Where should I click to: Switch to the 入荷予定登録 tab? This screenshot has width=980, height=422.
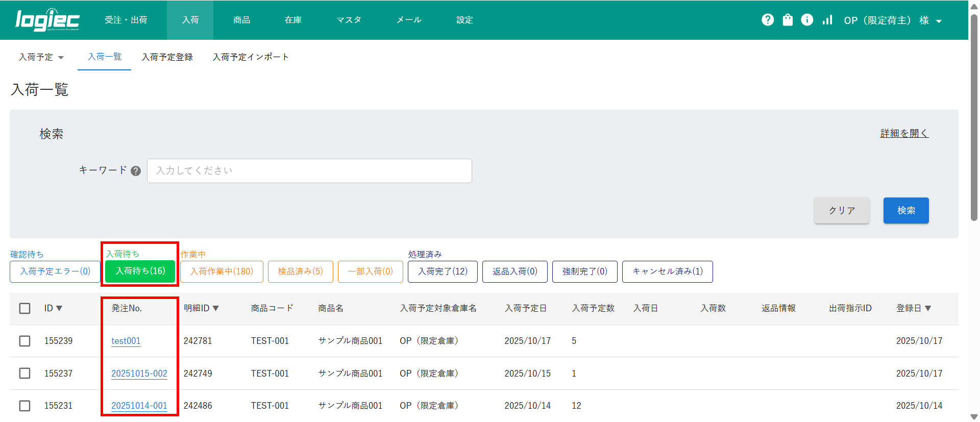[167, 57]
